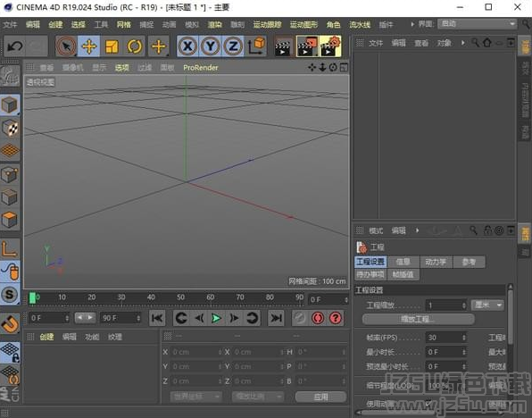Image resolution: width=532 pixels, height=418 pixels.
Task: Click the 工程缩放 value stepper arrows
Action: point(464,305)
